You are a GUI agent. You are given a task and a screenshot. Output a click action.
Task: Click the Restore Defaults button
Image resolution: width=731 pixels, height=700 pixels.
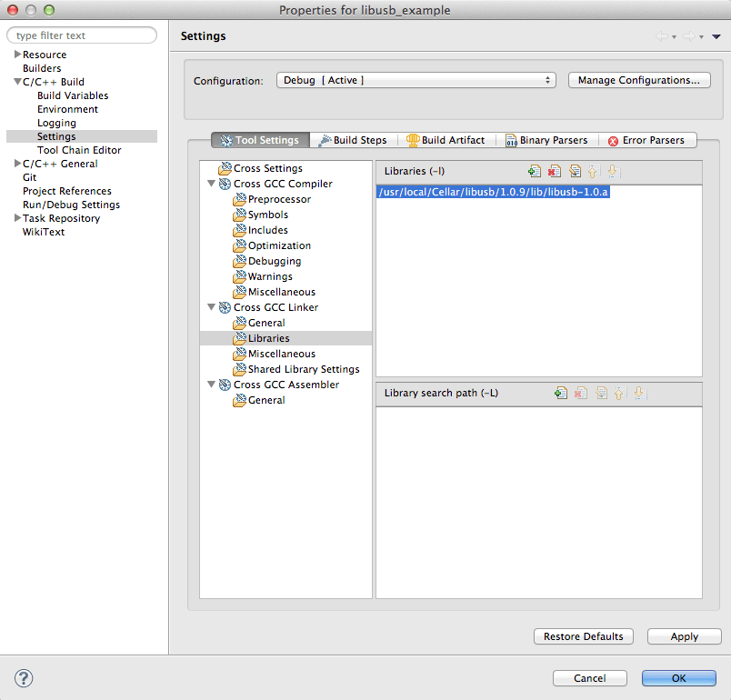[x=583, y=636]
